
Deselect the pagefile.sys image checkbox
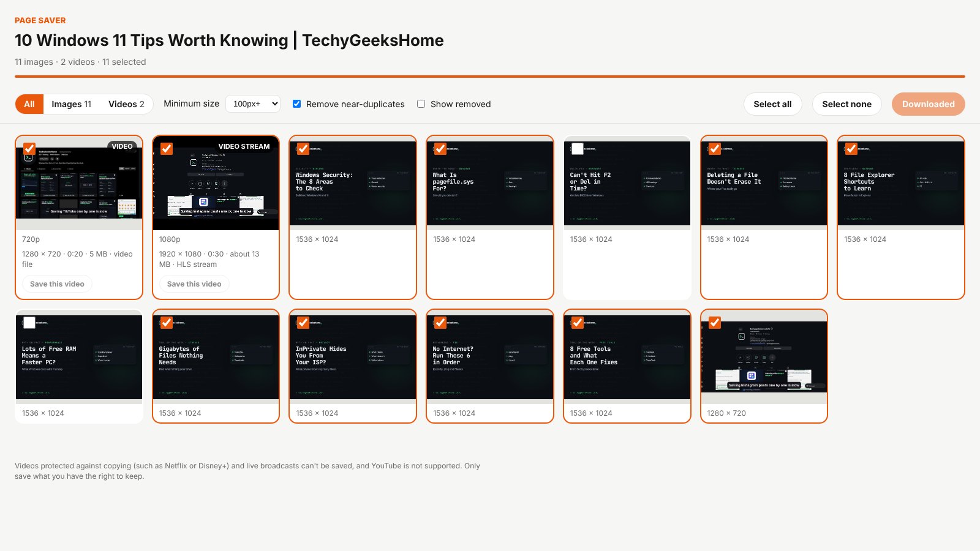tap(440, 149)
